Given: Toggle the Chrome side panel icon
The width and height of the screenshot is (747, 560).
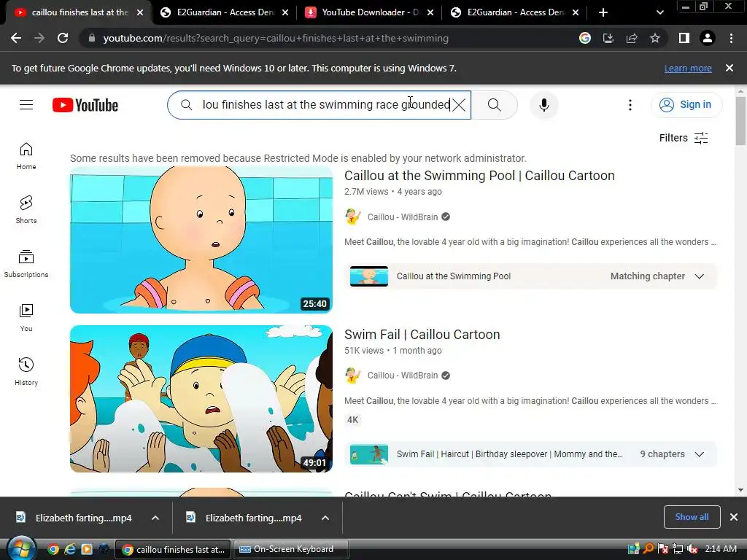Looking at the screenshot, I should [x=684, y=38].
